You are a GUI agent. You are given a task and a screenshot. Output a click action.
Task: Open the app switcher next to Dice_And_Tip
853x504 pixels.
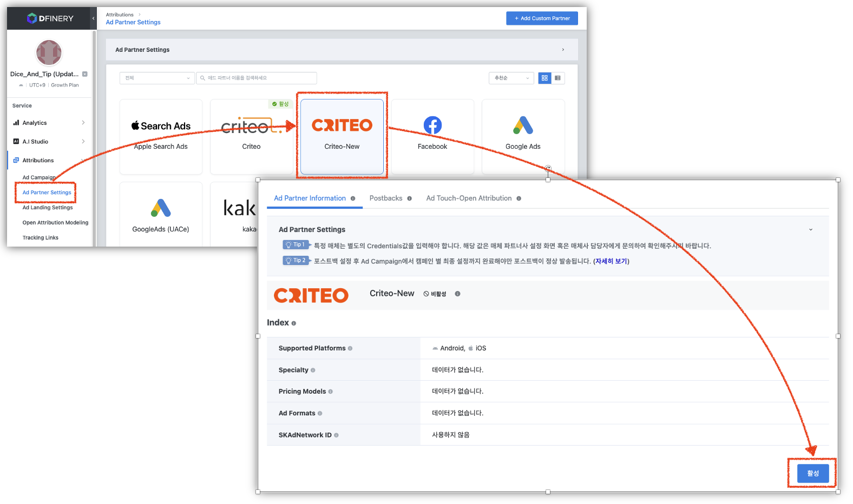tap(85, 74)
